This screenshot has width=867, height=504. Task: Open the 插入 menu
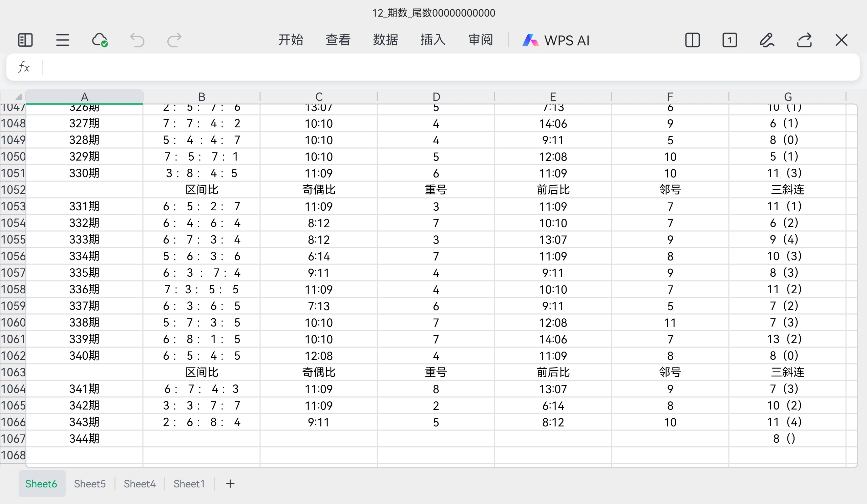(x=433, y=40)
